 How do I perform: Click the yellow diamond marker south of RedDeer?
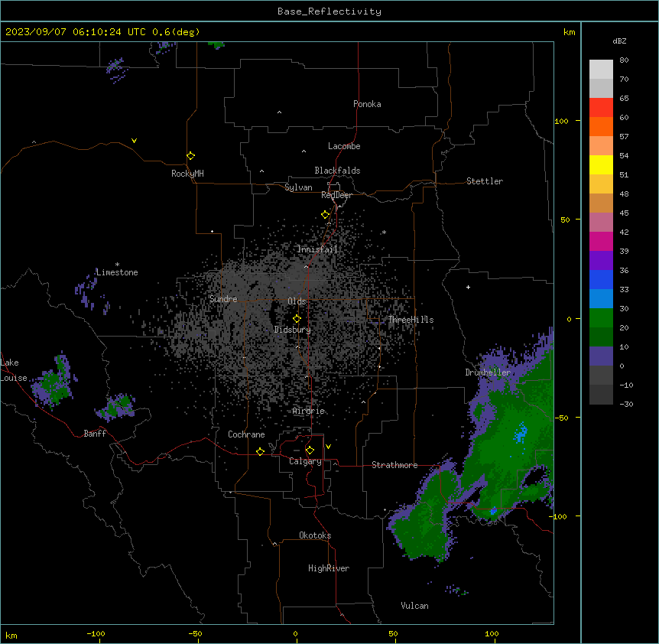(x=325, y=214)
